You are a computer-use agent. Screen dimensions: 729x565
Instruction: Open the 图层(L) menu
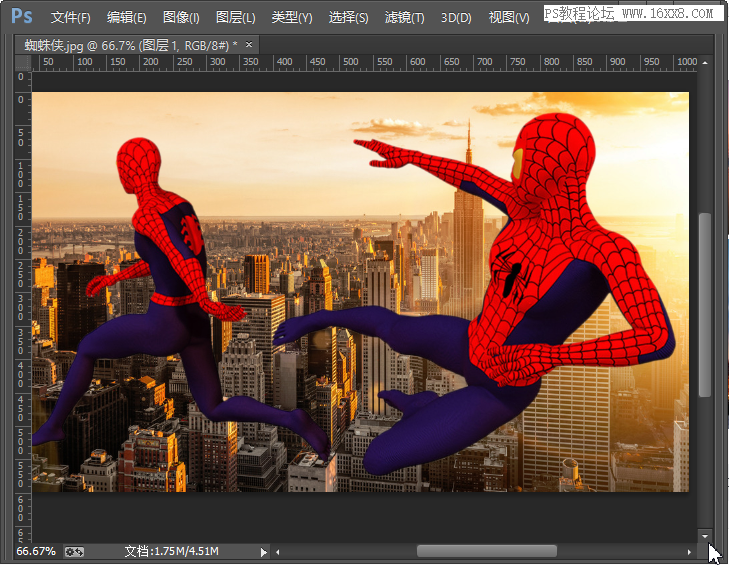tap(236, 18)
